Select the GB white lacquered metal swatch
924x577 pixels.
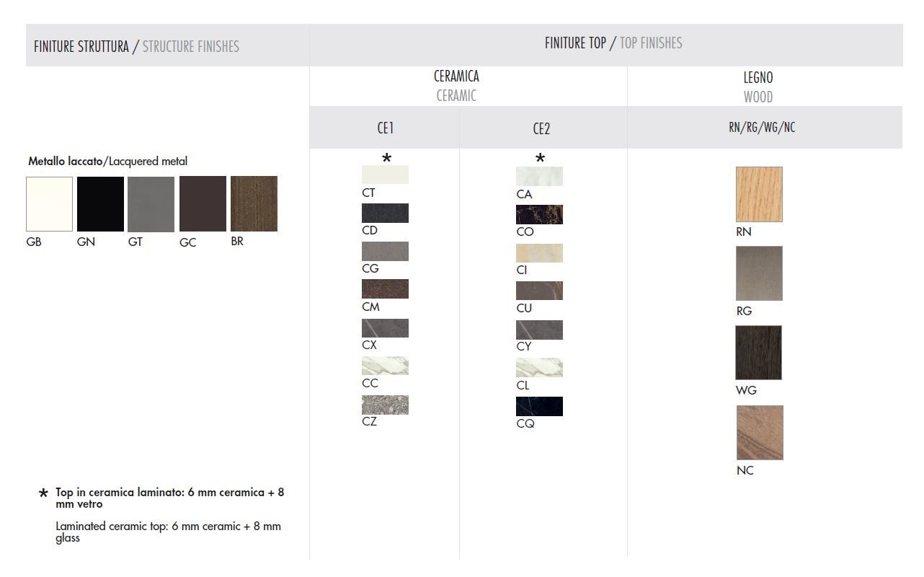coord(49,204)
